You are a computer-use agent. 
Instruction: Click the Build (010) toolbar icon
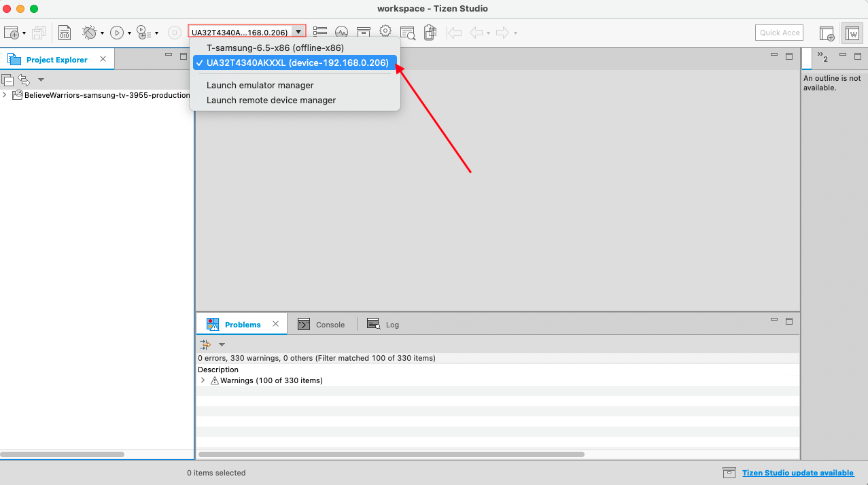pos(65,32)
